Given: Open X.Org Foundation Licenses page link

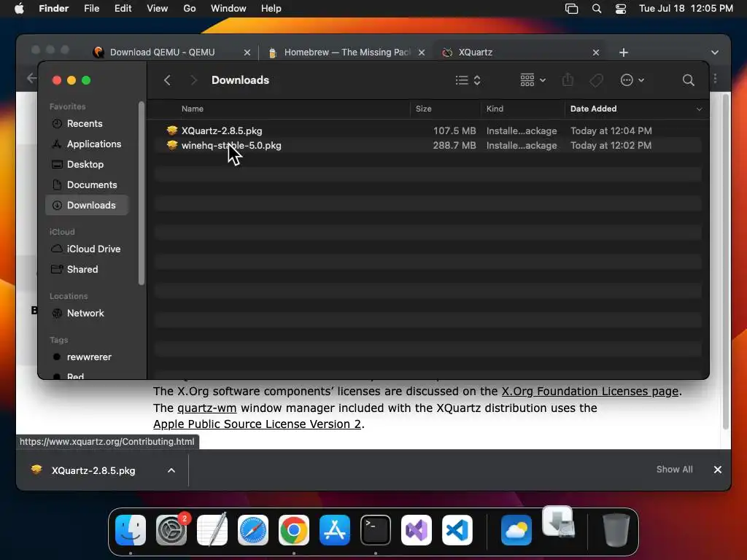Looking at the screenshot, I should tap(589, 392).
